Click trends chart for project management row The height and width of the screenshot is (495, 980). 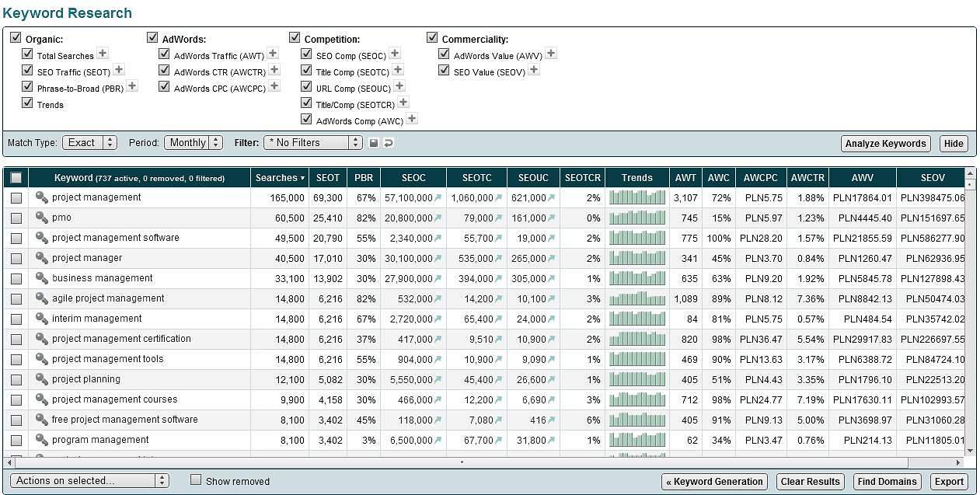[637, 197]
